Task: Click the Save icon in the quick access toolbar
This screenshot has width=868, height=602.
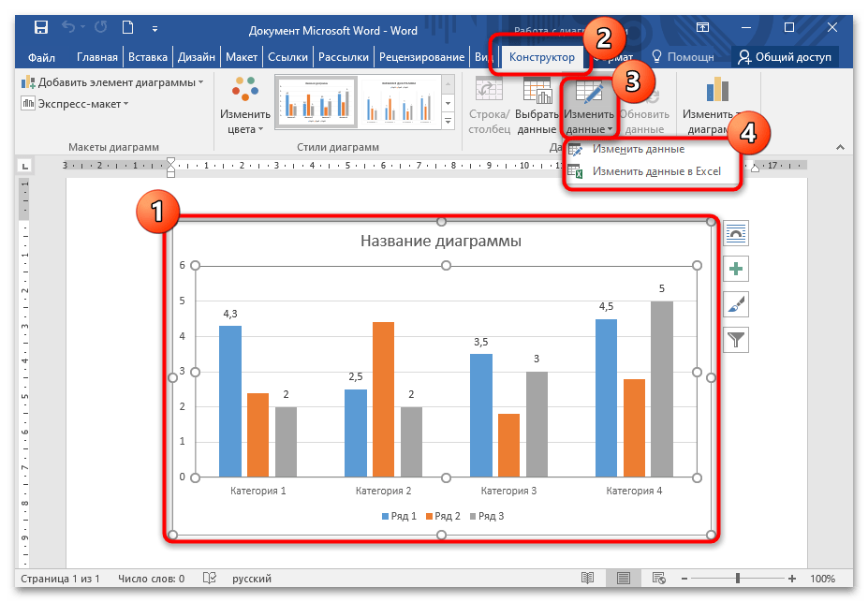Action: 41,27
